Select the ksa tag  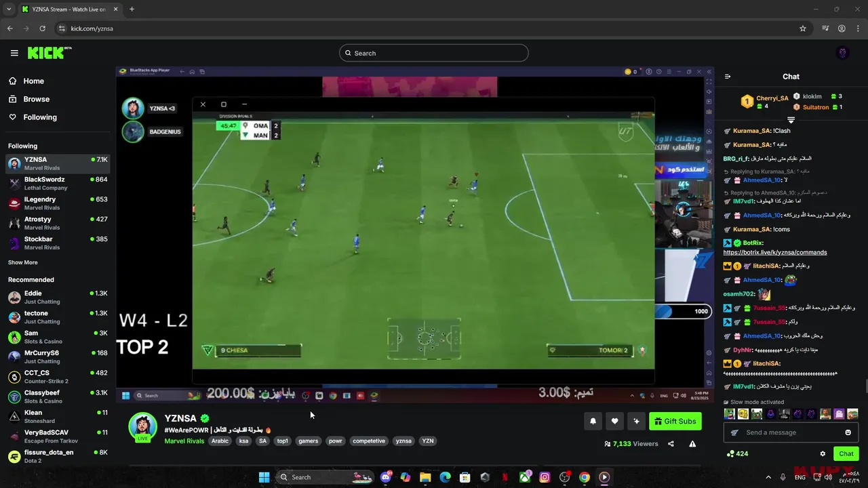243,441
